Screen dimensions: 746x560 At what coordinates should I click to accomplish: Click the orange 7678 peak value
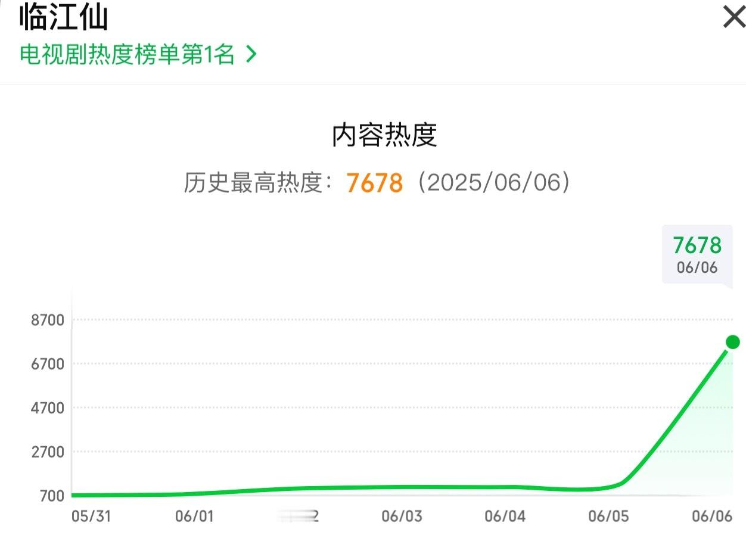[x=375, y=183]
